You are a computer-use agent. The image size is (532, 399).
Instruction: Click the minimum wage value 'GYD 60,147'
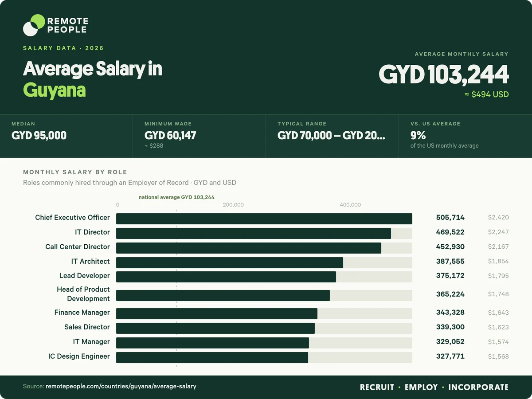click(x=170, y=136)
